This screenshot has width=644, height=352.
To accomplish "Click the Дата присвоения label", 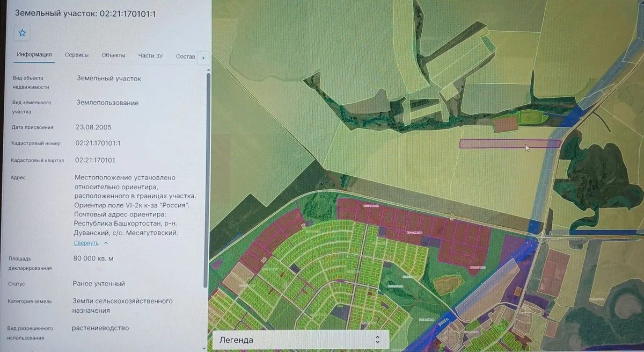I will click(x=33, y=127).
